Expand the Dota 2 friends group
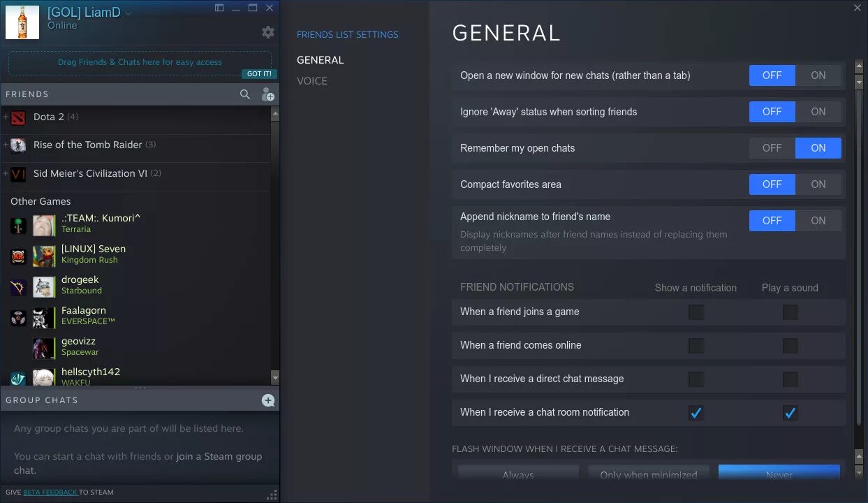The width and height of the screenshot is (868, 503). point(6,117)
